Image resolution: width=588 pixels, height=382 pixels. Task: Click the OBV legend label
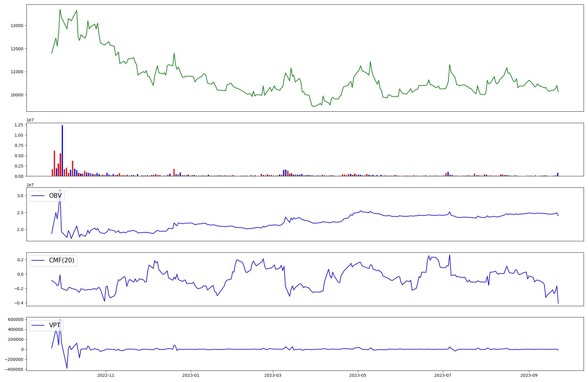coord(55,196)
